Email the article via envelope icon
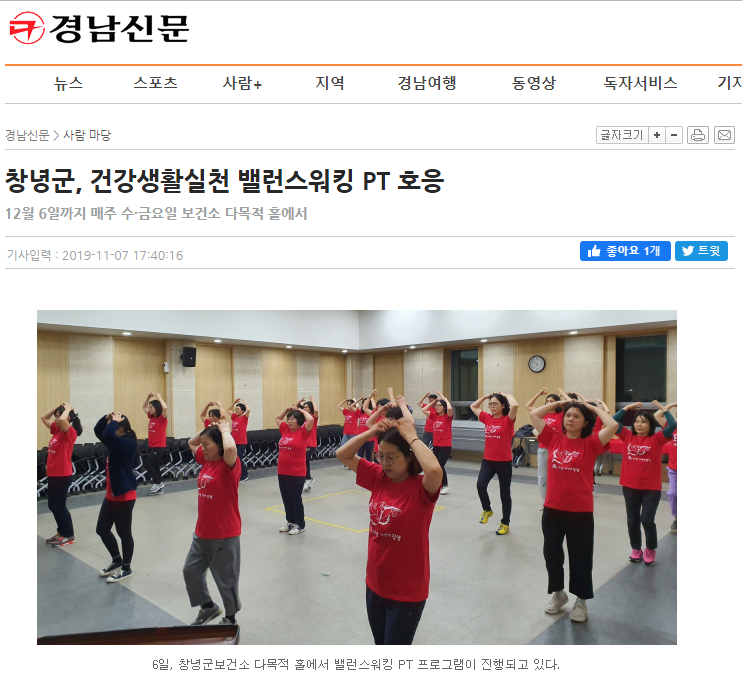The height and width of the screenshot is (686, 742). click(x=724, y=135)
